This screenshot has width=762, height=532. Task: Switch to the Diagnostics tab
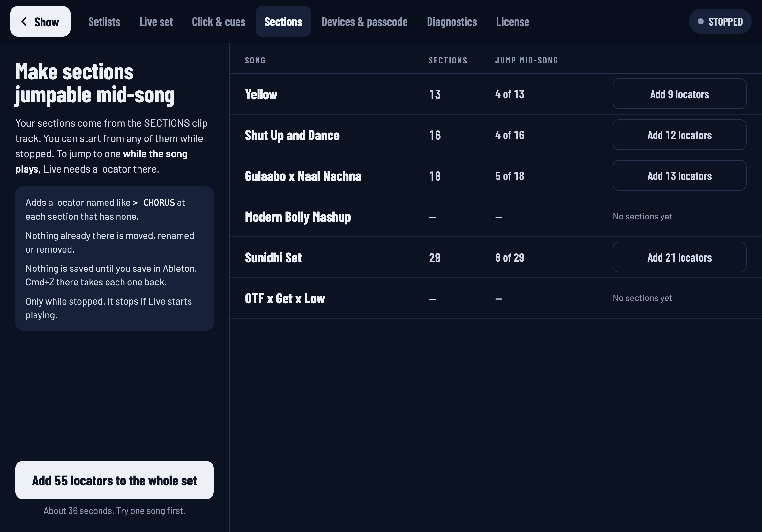[452, 22]
